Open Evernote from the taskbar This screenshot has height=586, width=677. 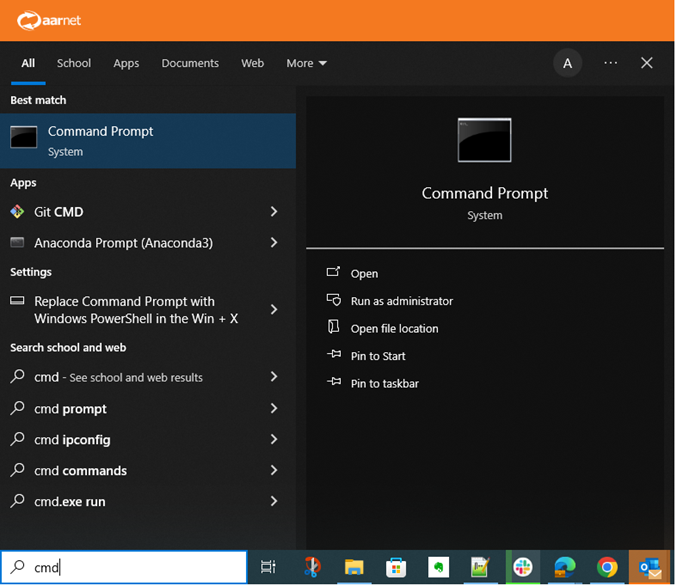(x=438, y=567)
